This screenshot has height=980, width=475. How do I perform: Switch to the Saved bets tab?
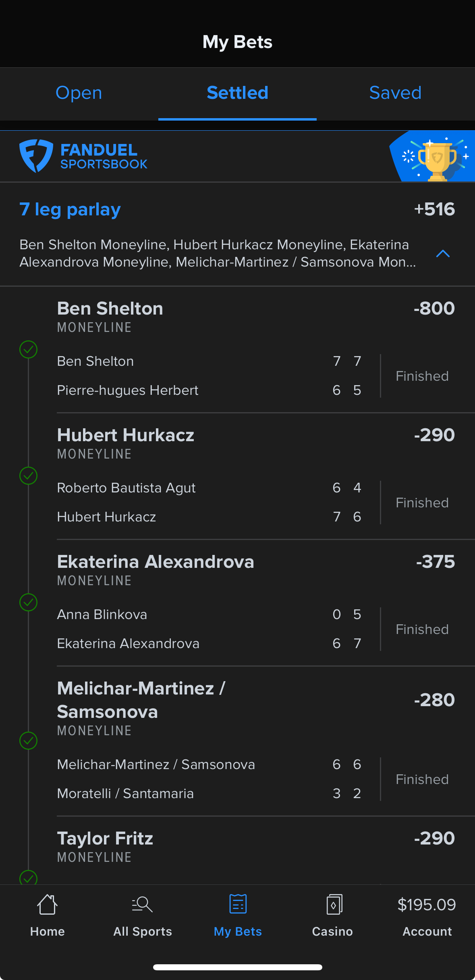coord(395,93)
